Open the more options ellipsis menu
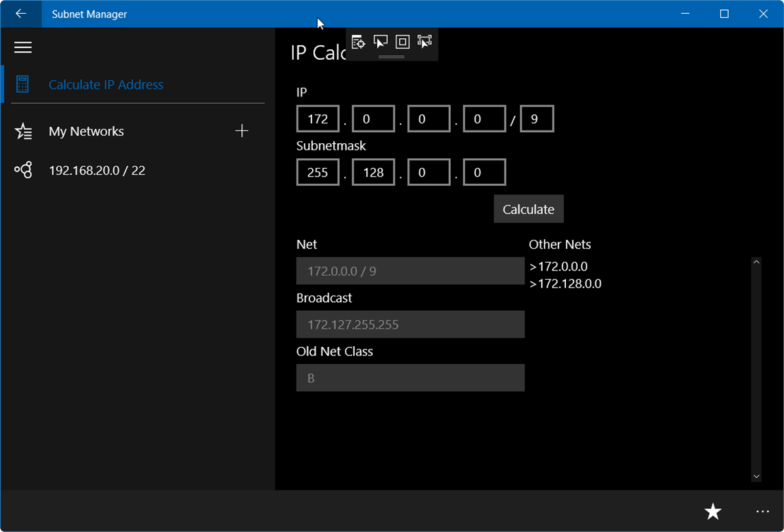The image size is (784, 532). click(x=762, y=511)
